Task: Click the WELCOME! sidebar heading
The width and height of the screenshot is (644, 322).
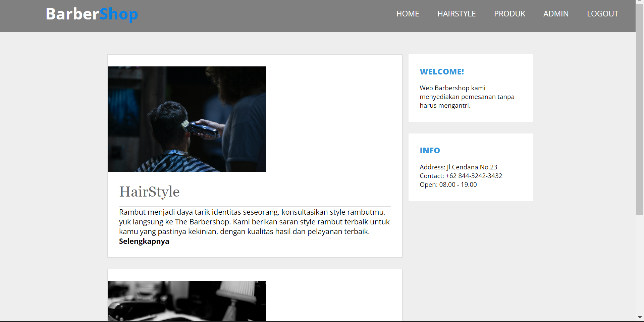Action: point(442,72)
